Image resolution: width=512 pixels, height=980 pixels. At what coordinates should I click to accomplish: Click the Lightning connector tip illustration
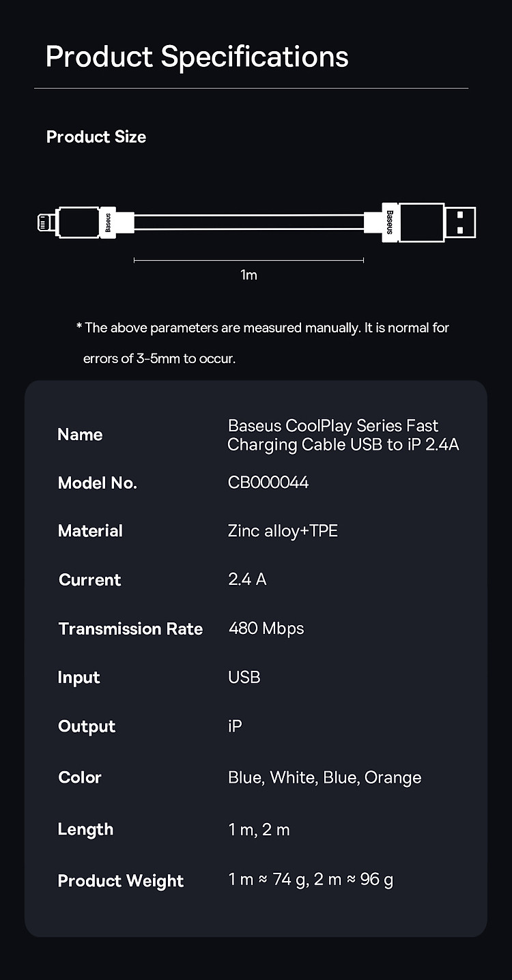(x=45, y=222)
